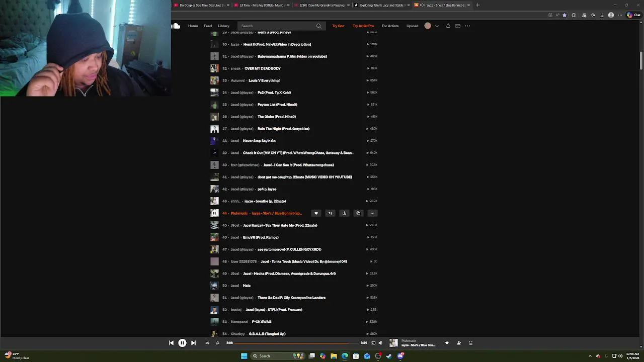The height and width of the screenshot is (362, 644).
Task: Click the SoundCloud logo
Action: (176, 26)
